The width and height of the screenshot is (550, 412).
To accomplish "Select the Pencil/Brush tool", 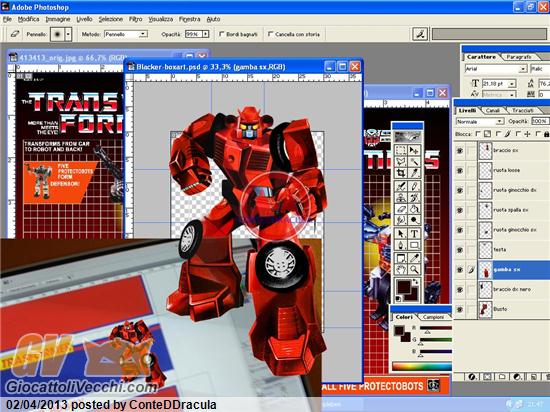I will tap(414, 186).
